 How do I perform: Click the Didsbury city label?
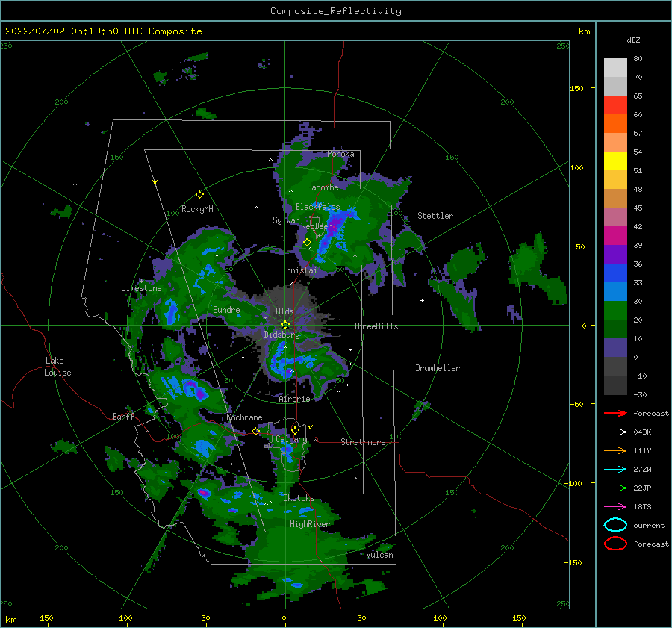click(x=282, y=335)
